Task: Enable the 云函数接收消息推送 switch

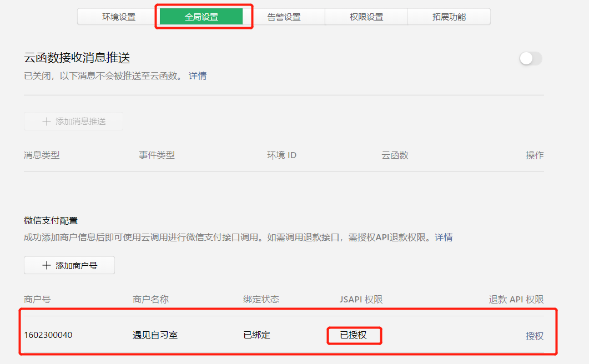Action: [530, 58]
